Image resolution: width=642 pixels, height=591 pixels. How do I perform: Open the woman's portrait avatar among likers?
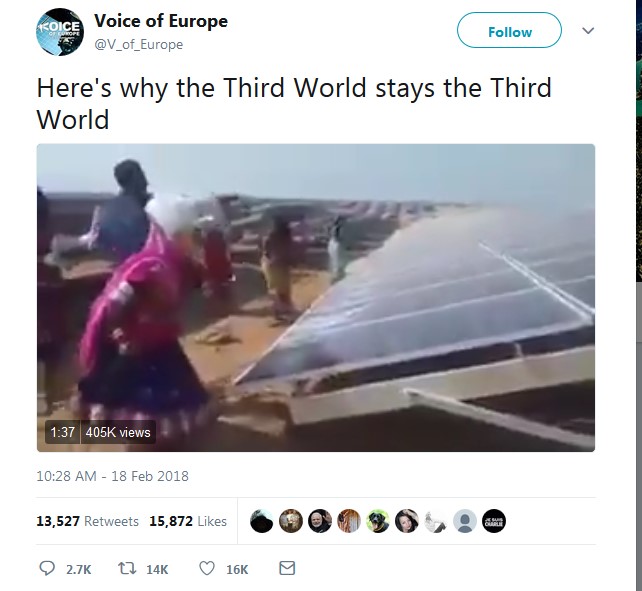(407, 521)
